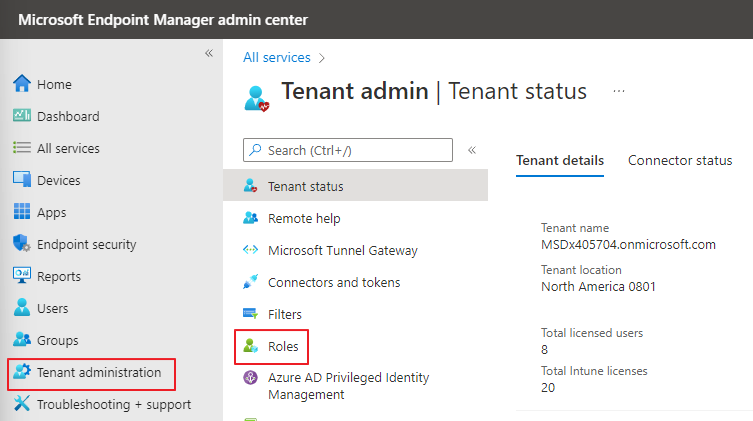Open the ellipsis more options menu
Image resolution: width=753 pixels, height=421 pixels.
coord(619,91)
